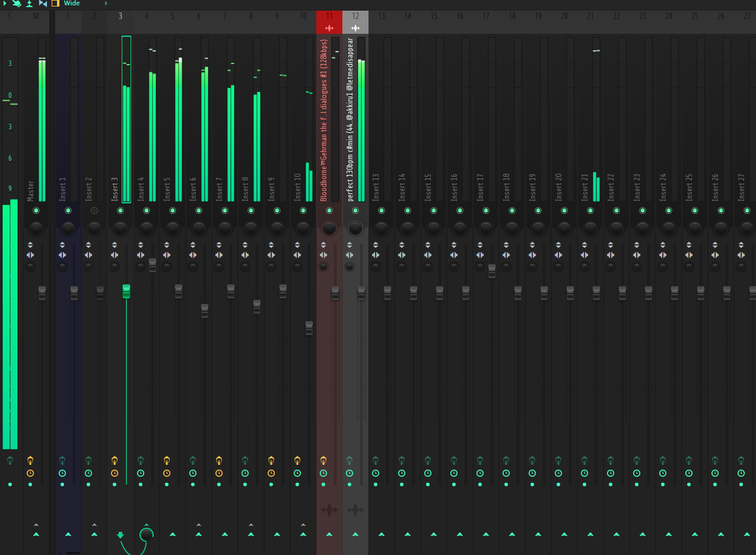The height and width of the screenshot is (555, 756).
Task: Mute Insert 3 via its green LED
Action: [120, 210]
